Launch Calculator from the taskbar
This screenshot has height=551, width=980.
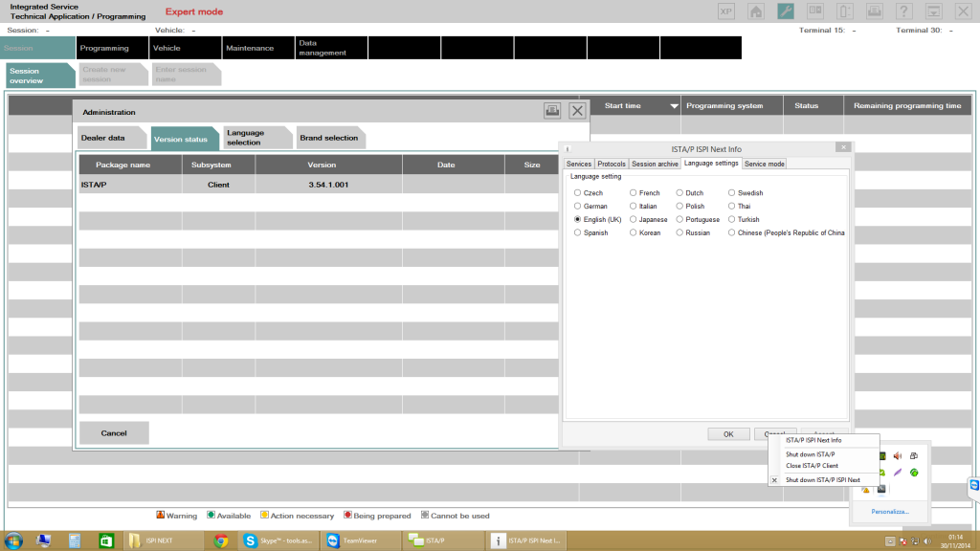75,540
